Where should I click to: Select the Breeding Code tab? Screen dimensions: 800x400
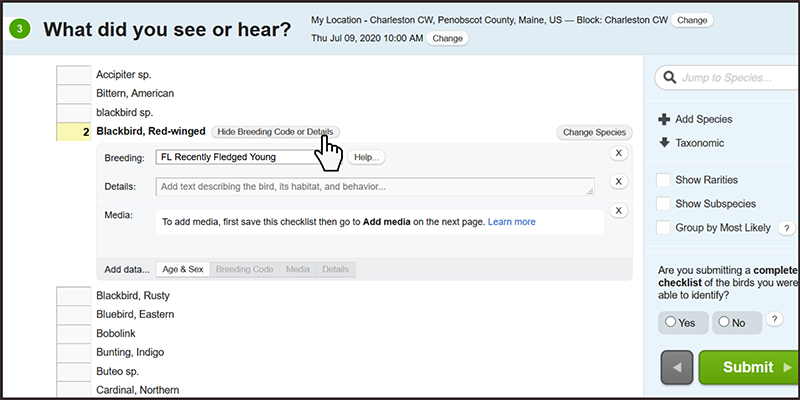(244, 269)
